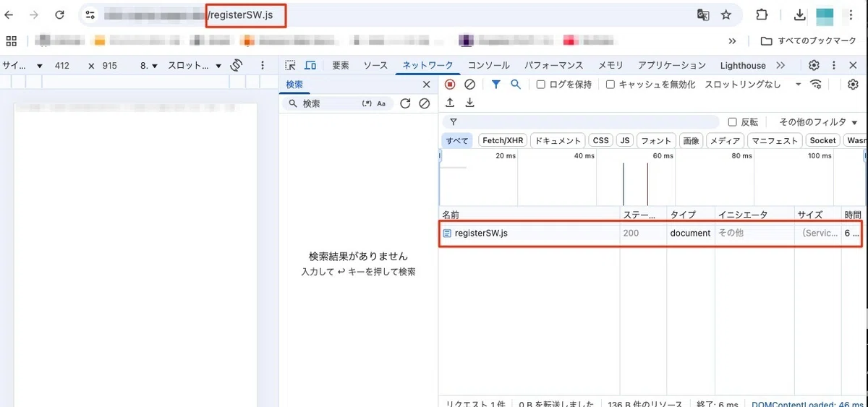Image resolution: width=868 pixels, height=407 pixels.
Task: Click the network search magnifier icon
Action: point(516,85)
